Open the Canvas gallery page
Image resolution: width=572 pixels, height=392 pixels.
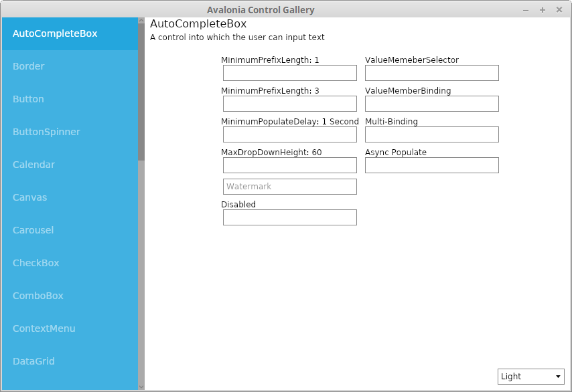pos(67,197)
